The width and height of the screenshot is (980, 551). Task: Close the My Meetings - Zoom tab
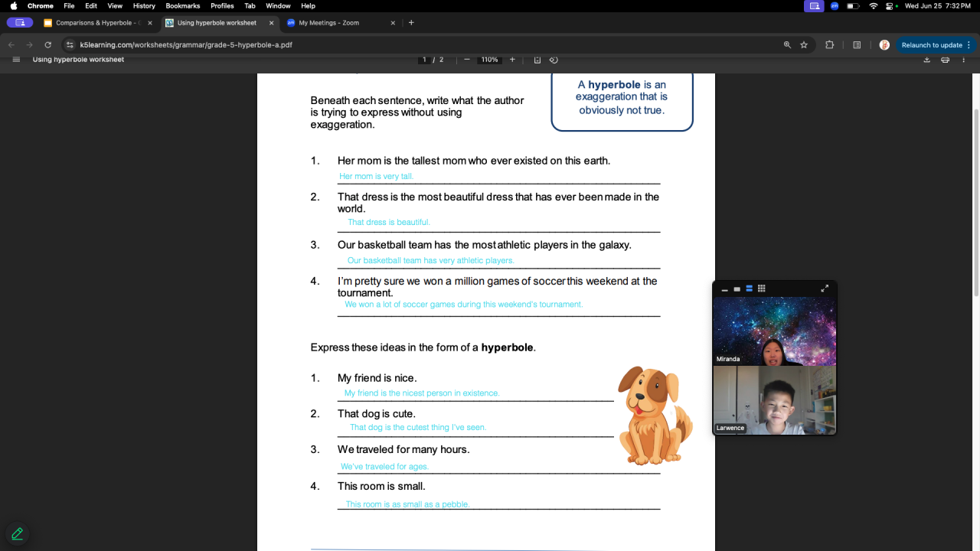[x=393, y=23]
